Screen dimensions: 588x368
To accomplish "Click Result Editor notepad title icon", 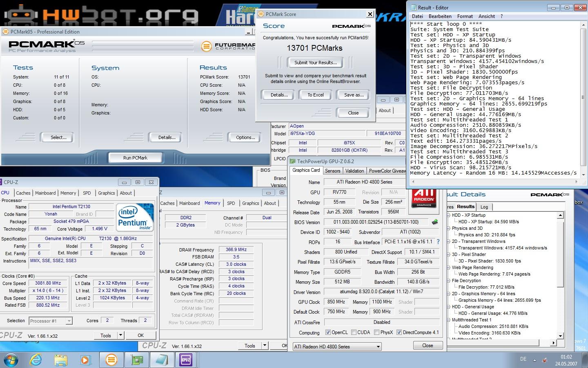I will click(413, 7).
